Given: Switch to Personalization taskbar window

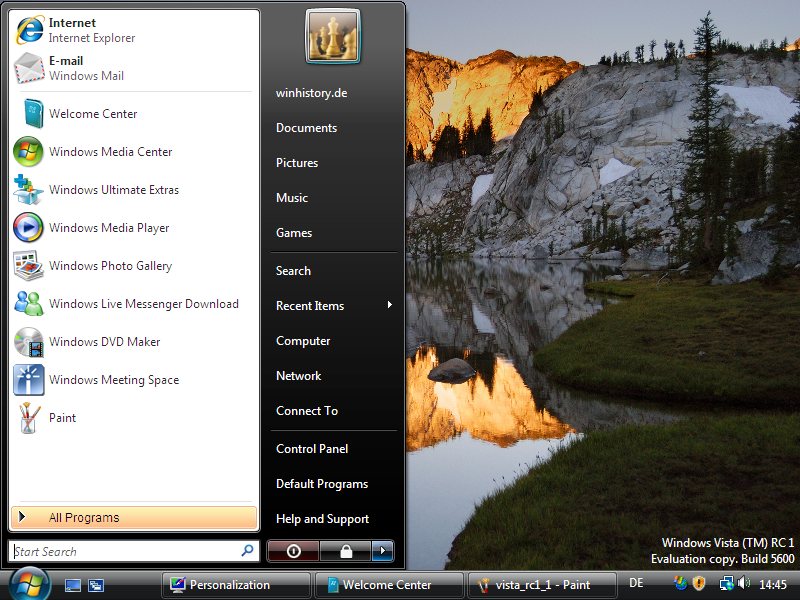Looking at the screenshot, I should (x=236, y=585).
